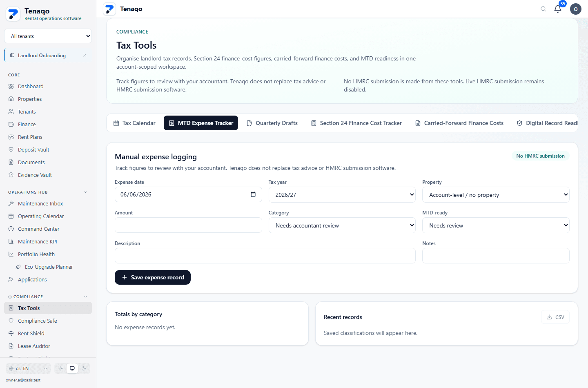Switch to Tax Calendar tab
The width and height of the screenshot is (588, 388).
point(134,123)
